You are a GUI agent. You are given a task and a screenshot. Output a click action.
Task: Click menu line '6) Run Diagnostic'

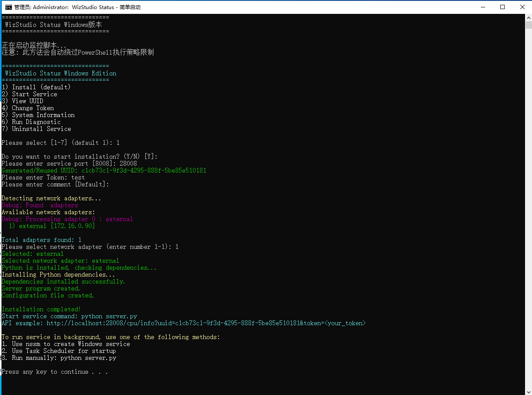click(31, 122)
